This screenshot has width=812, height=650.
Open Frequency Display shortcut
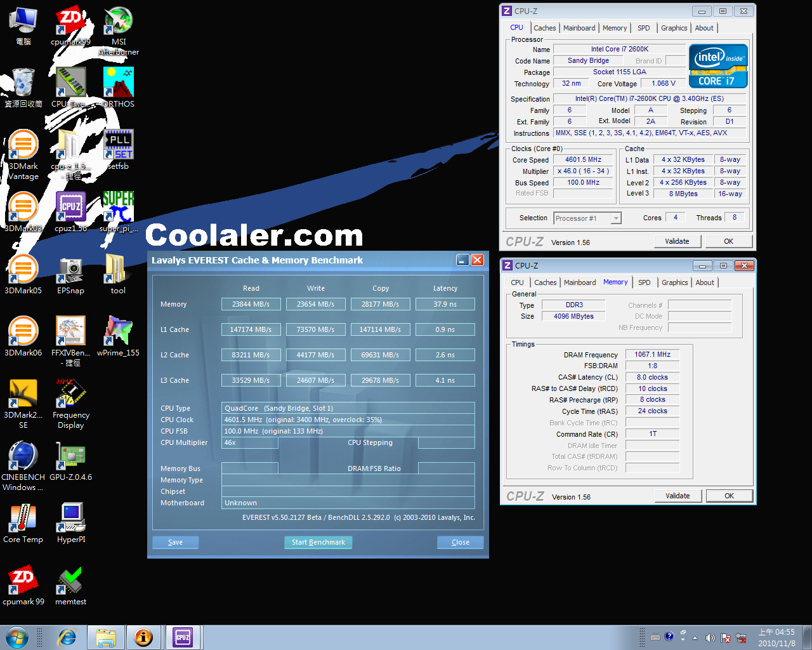pos(70,404)
